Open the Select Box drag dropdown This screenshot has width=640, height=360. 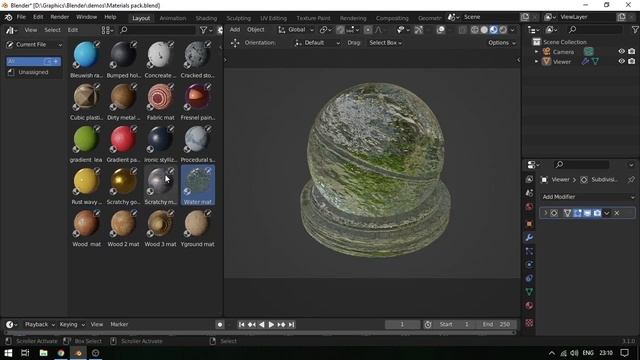[x=385, y=43]
